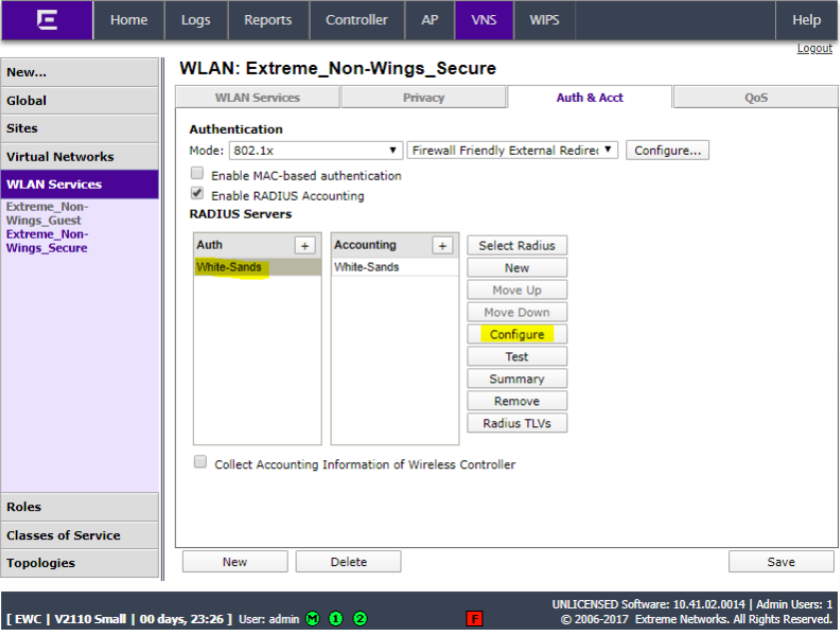Open the authentication Mode 802.1x dropdown
This screenshot has height=631, width=840.
pyautogui.click(x=316, y=151)
